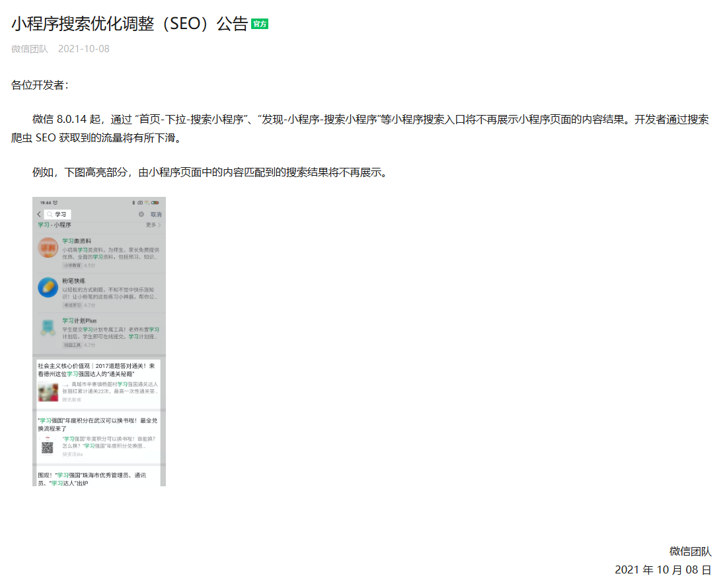The width and height of the screenshot is (723, 588).
Task: Click the green 官方 badge beside title
Action: [260, 24]
